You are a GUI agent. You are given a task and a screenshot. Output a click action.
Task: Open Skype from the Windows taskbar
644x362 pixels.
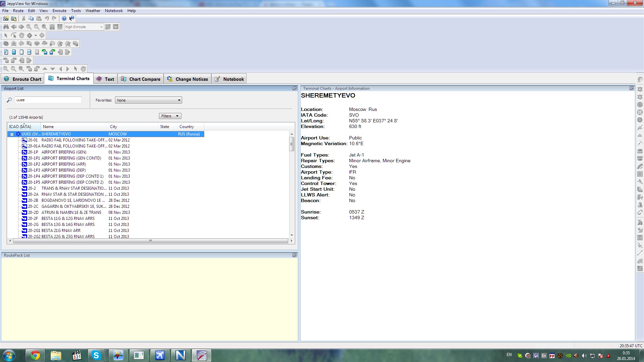(96, 355)
